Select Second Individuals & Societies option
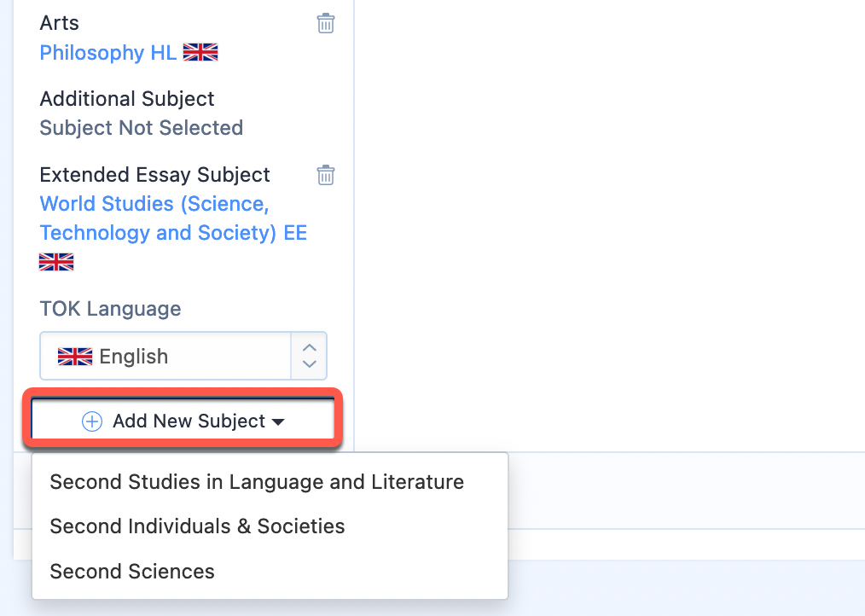865x616 pixels. click(198, 526)
